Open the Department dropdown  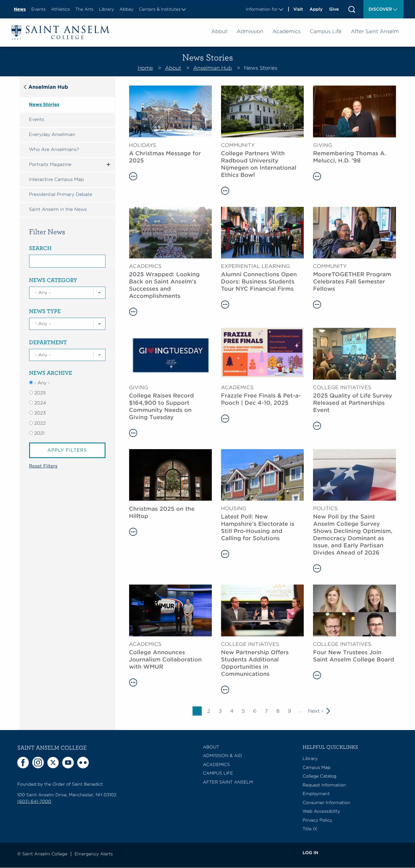(x=67, y=355)
